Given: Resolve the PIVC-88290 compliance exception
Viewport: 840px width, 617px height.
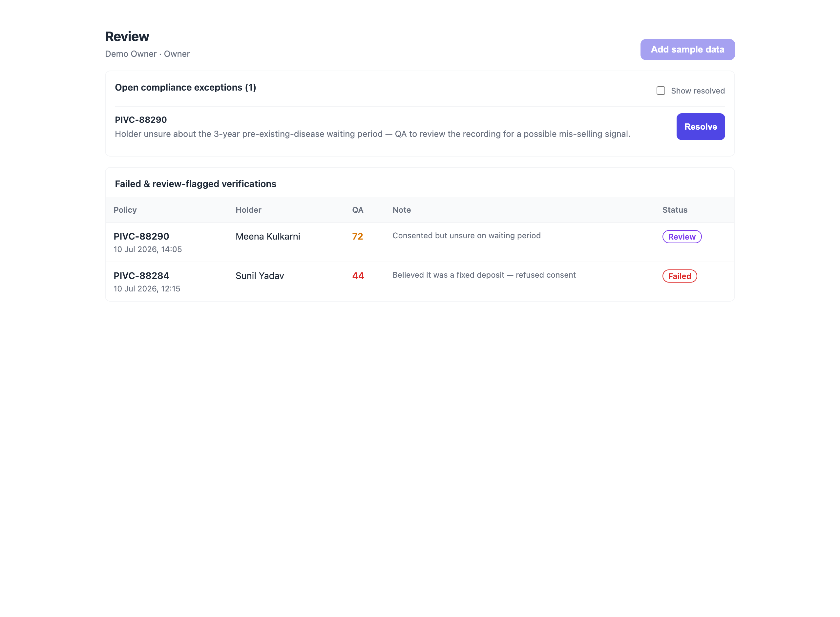Looking at the screenshot, I should point(700,127).
